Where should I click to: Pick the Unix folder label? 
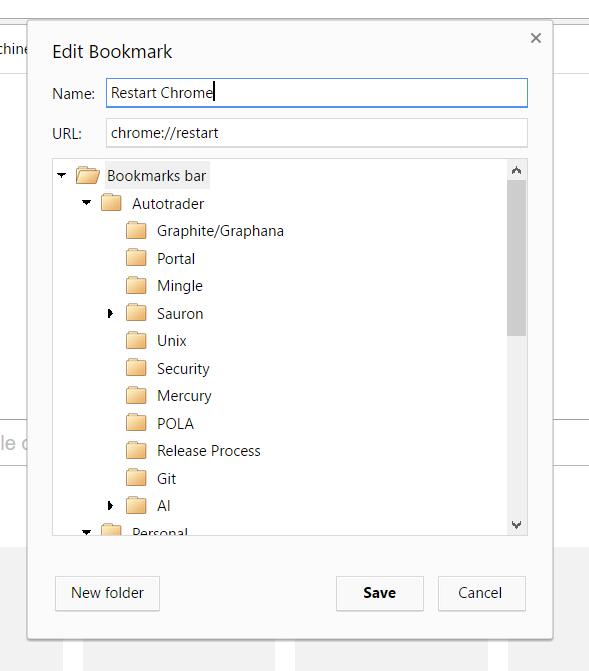[x=172, y=341]
